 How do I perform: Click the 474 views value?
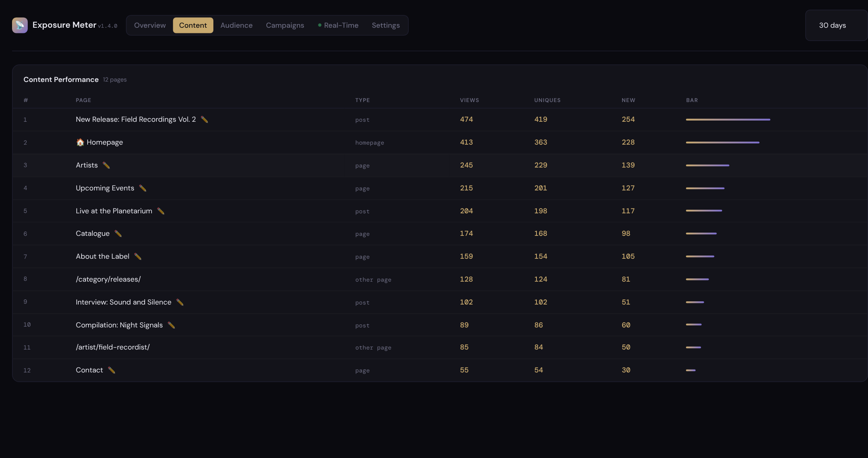pos(467,119)
